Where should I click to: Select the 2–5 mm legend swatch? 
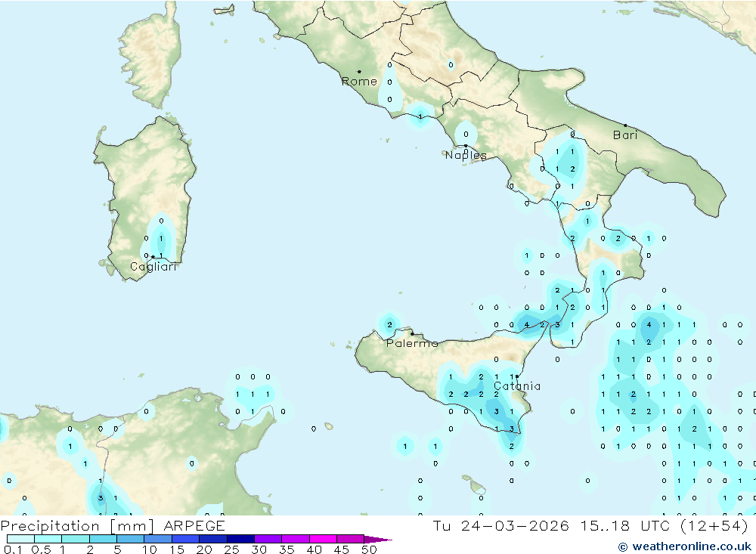pyautogui.click(x=103, y=539)
